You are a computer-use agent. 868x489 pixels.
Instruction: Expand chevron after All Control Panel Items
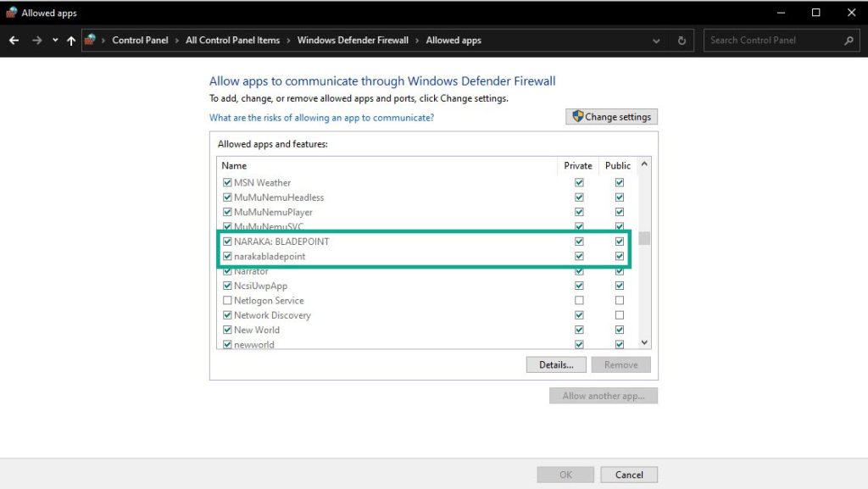click(288, 41)
